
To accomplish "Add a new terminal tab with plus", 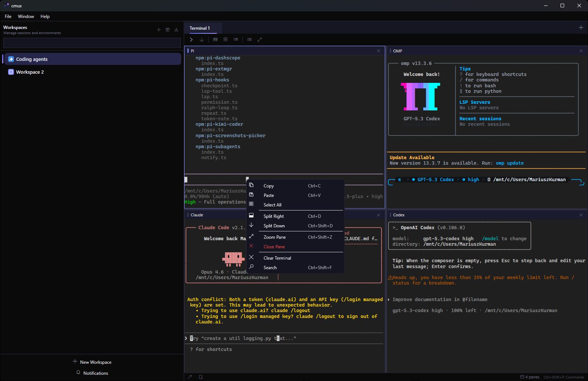I will coord(581,28).
